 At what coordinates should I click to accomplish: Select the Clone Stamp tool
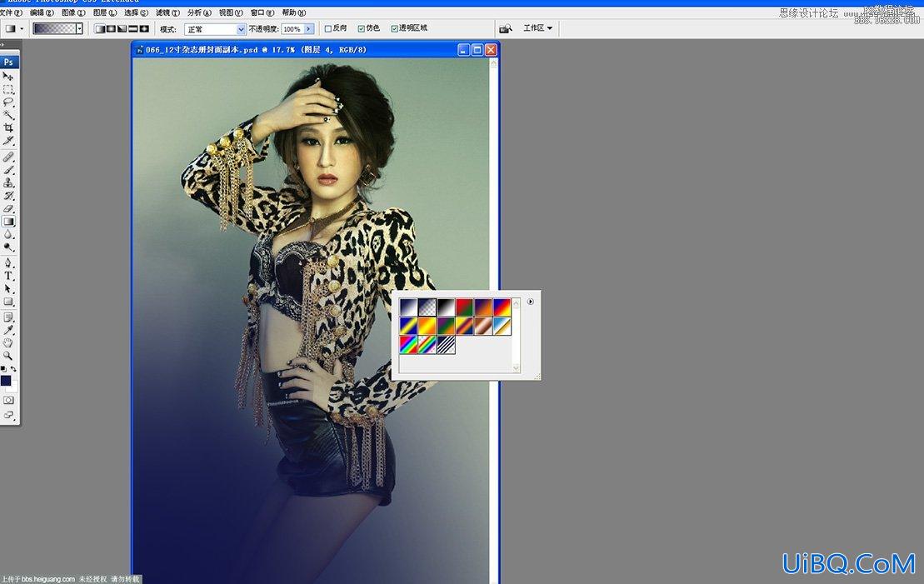coord(8,182)
